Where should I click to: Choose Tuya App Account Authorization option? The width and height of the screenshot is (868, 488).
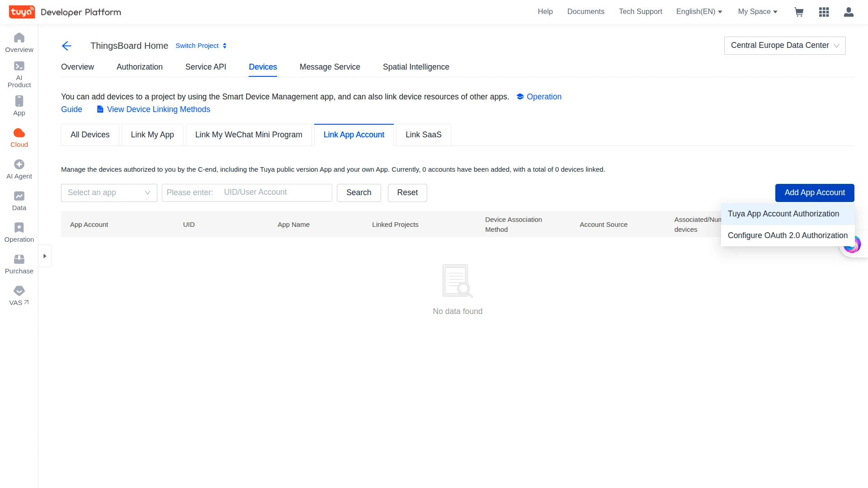coord(788,214)
